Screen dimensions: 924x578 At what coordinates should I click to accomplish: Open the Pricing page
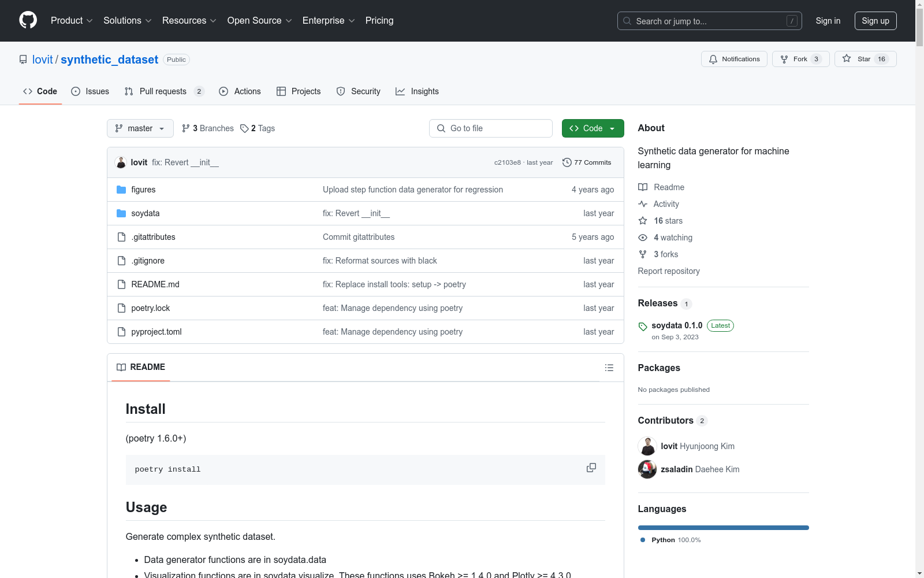(x=379, y=20)
